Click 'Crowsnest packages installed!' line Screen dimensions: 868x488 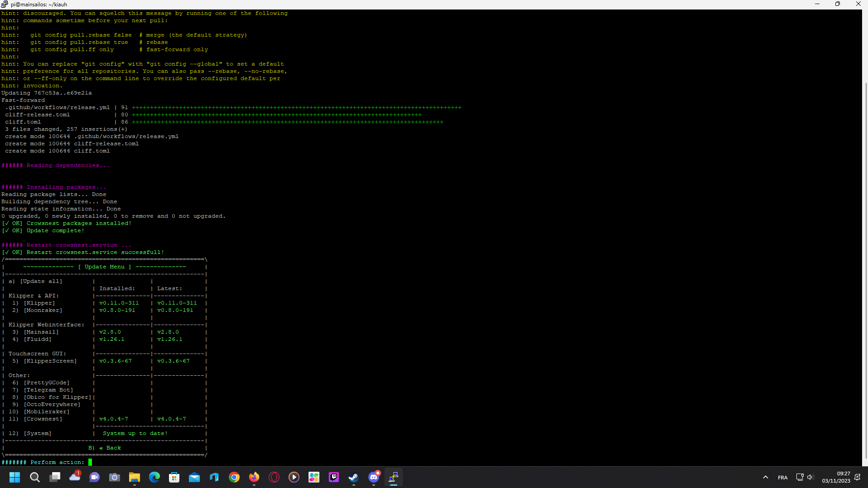pos(67,223)
